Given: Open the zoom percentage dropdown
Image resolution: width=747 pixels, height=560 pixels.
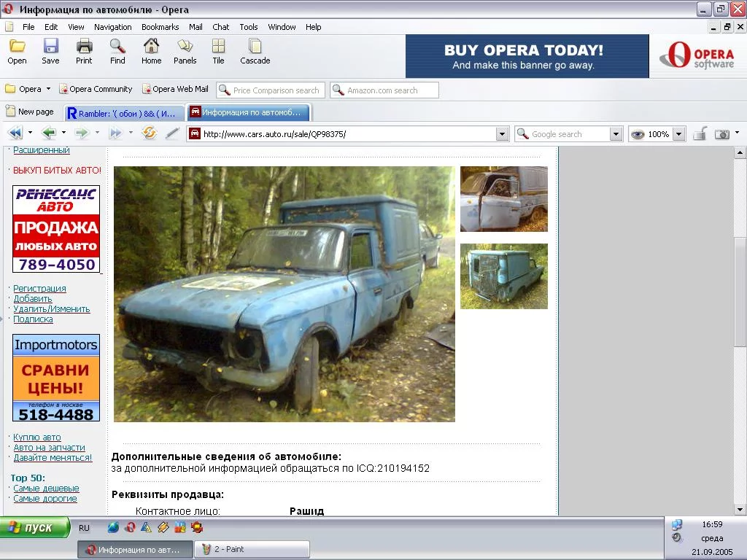Looking at the screenshot, I should click(x=678, y=134).
